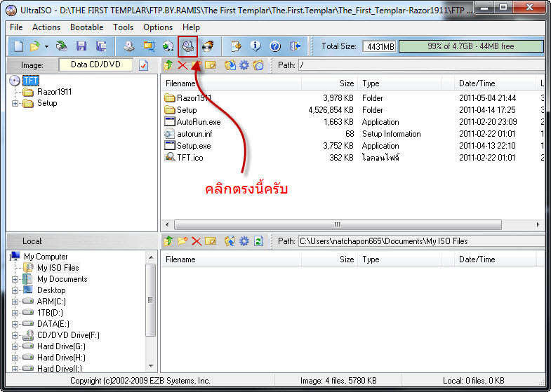This screenshot has width=551, height=392.
Task: Click the Local tree vertical scrollbar down arrow
Action: 151,366
